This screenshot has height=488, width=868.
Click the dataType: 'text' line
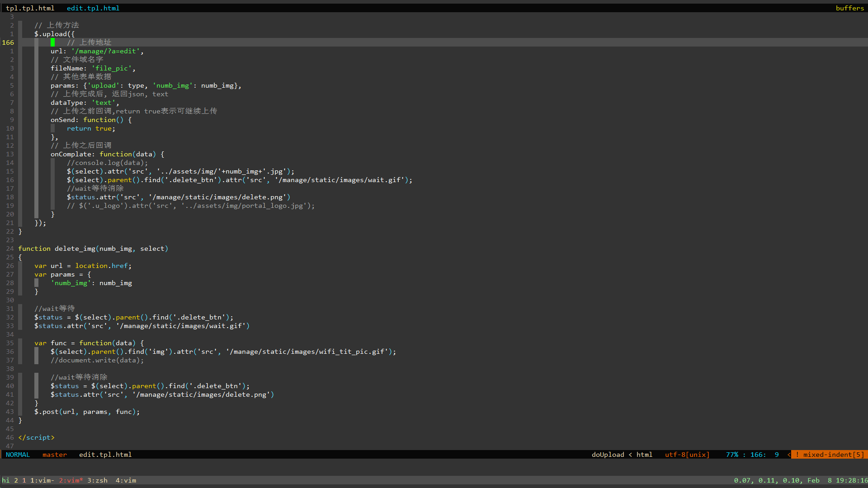(x=85, y=103)
